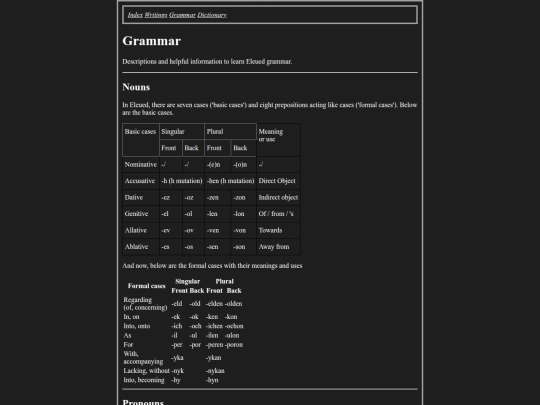Select the '-os' ablative cell

pyautogui.click(x=193, y=247)
